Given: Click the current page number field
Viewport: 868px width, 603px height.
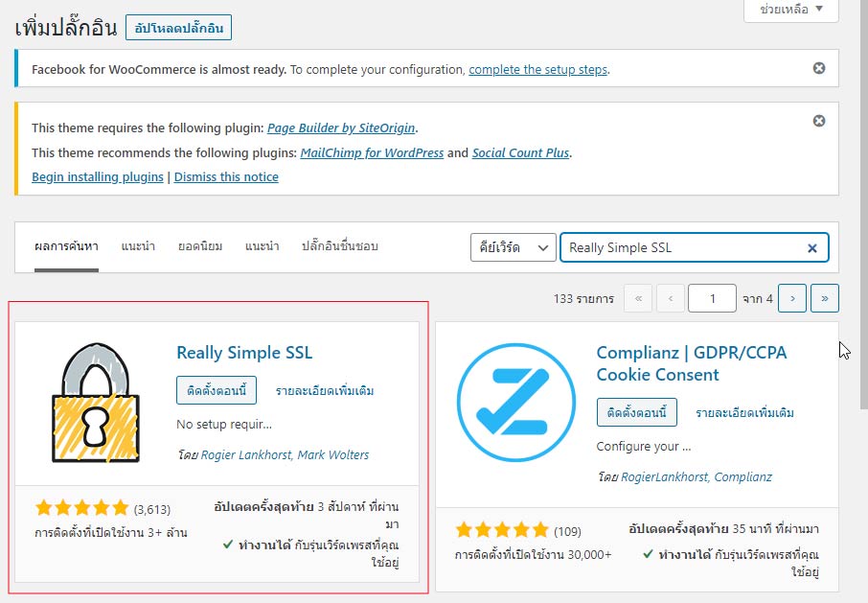Looking at the screenshot, I should tap(713, 298).
